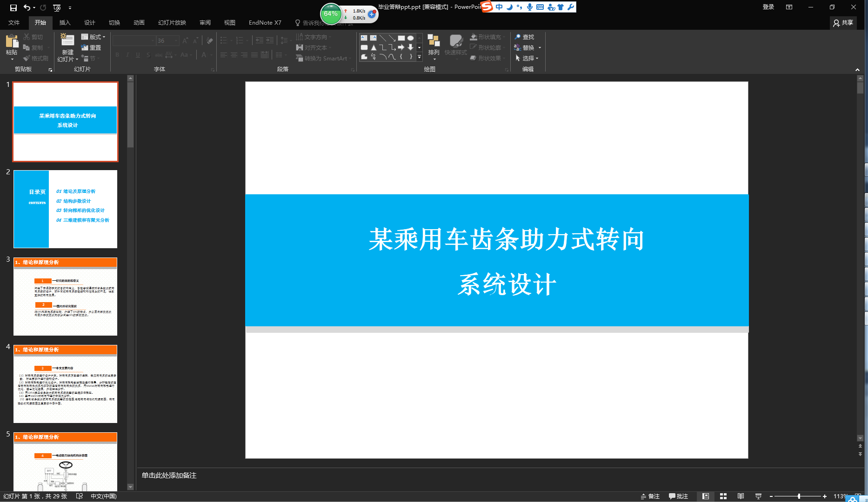Select the straight line shape
Image resolution: width=868 pixels, height=502 pixels.
[382, 38]
